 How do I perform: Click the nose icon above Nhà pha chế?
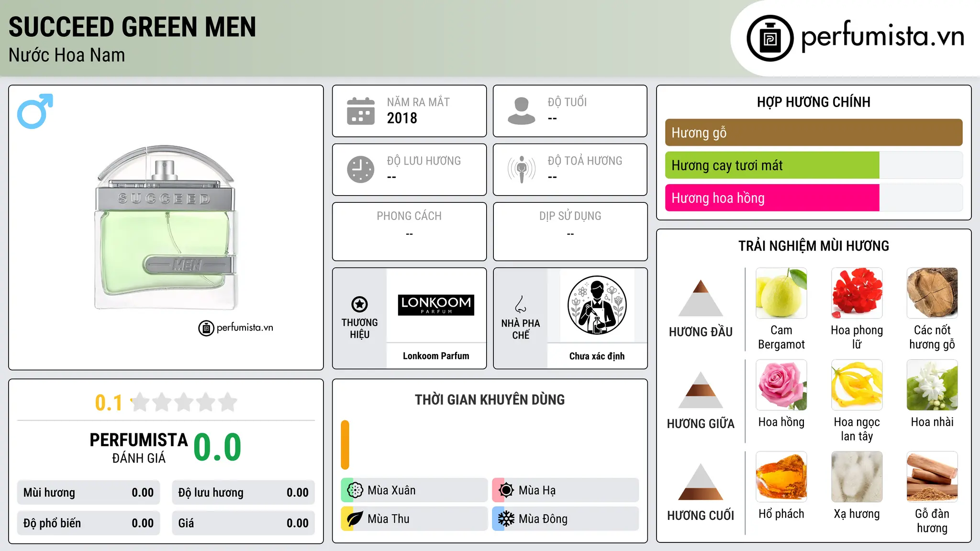pyautogui.click(x=520, y=304)
